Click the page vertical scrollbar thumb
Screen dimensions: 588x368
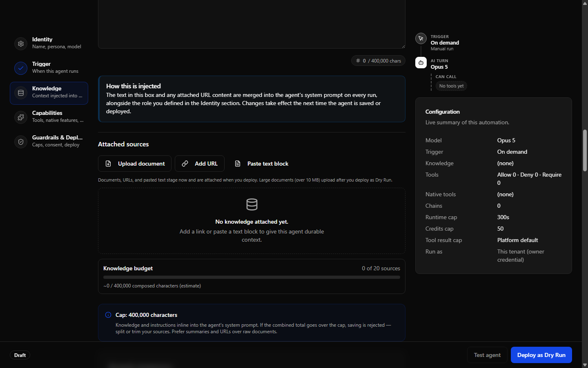pos(585,150)
